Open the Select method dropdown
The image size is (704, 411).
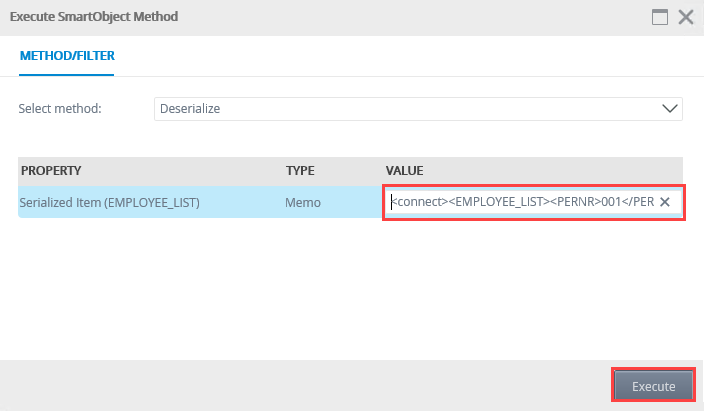(418, 109)
